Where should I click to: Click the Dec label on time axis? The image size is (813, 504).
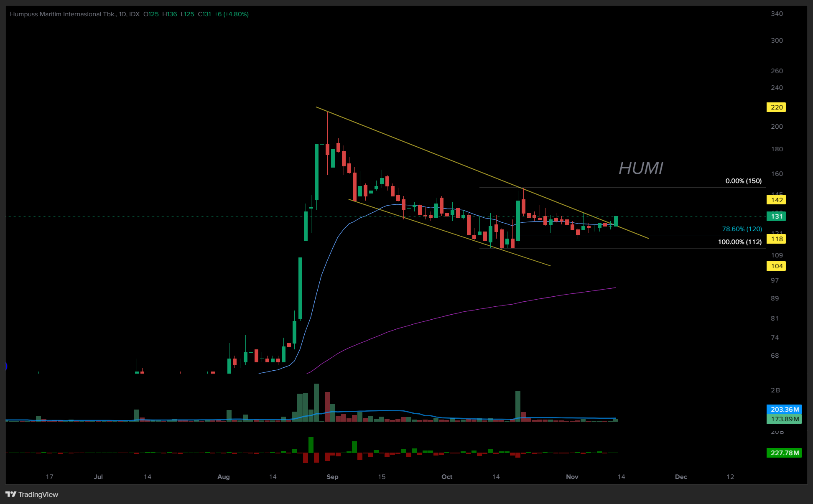pyautogui.click(x=680, y=477)
